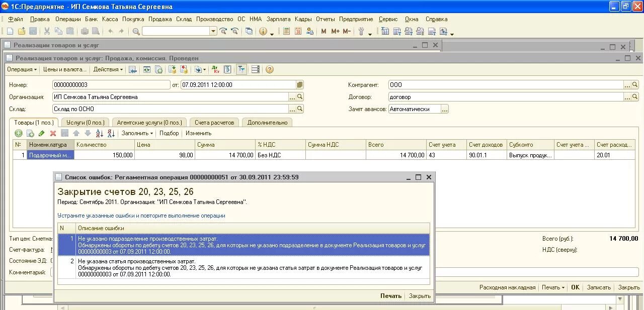Open the Отчеты menu

coord(326,19)
